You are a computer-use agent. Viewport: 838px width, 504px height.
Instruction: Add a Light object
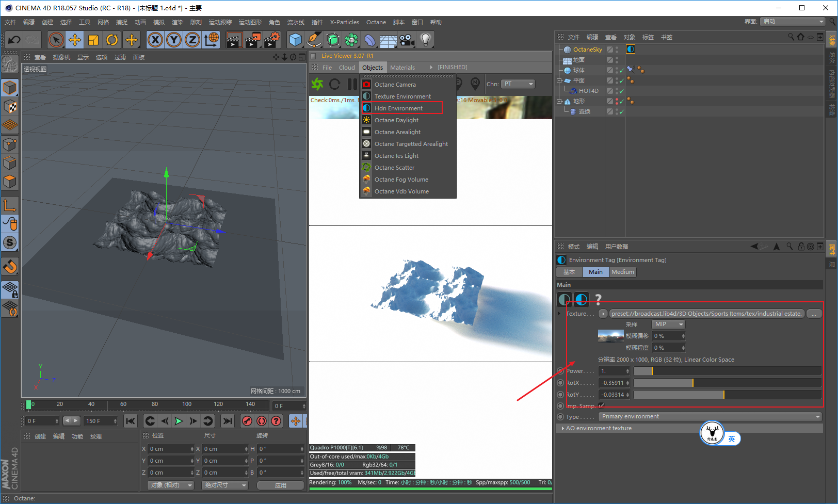click(425, 40)
